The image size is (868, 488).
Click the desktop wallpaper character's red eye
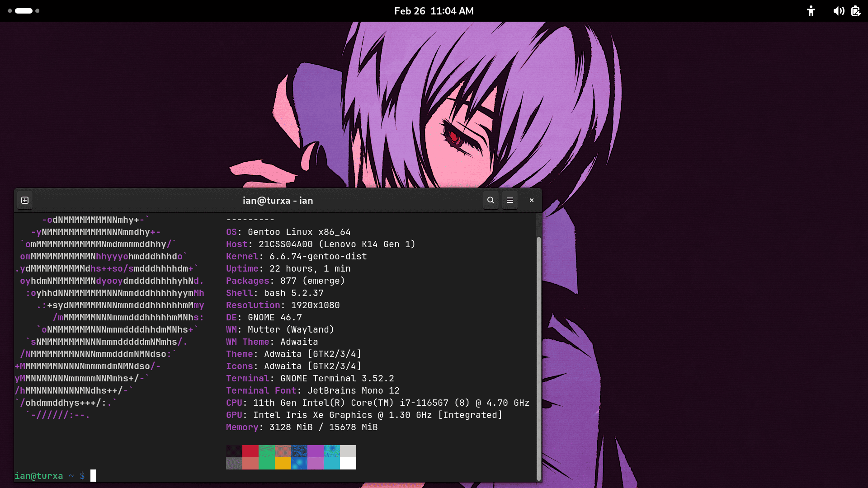453,136
